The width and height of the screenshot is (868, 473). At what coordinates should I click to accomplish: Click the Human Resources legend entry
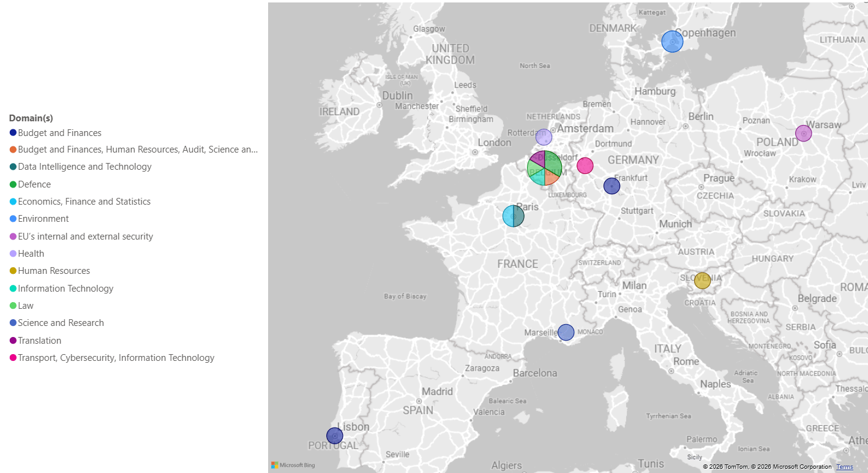50,271
